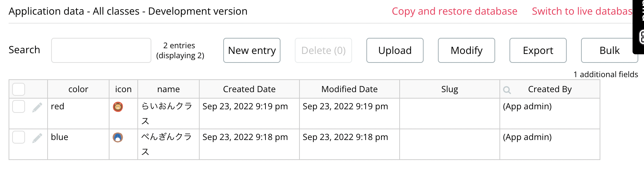This screenshot has width=644, height=175.
Task: Toggle the select-all checkbox in table header
Action: tap(19, 89)
